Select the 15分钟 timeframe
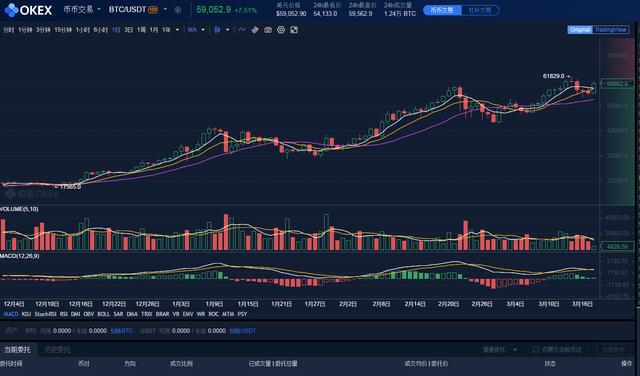This screenshot has width=640, height=376. coord(63,30)
